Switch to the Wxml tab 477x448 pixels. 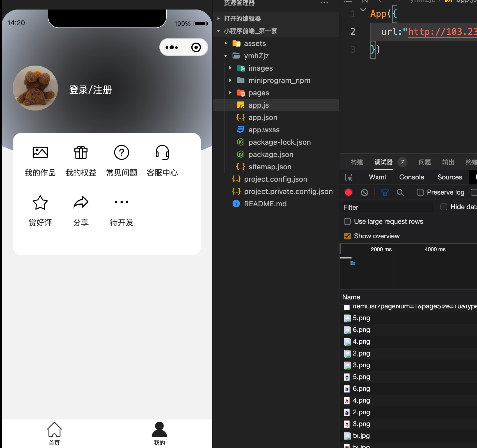click(x=377, y=177)
